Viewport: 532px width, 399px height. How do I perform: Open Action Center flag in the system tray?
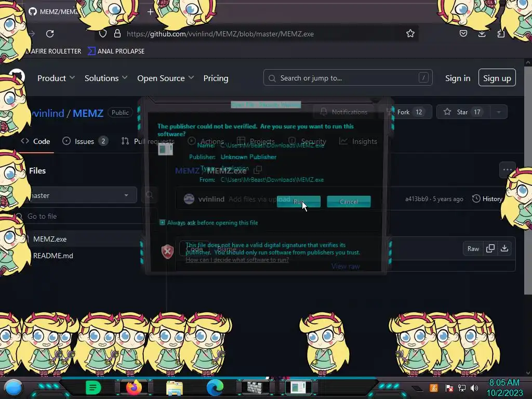click(x=449, y=388)
